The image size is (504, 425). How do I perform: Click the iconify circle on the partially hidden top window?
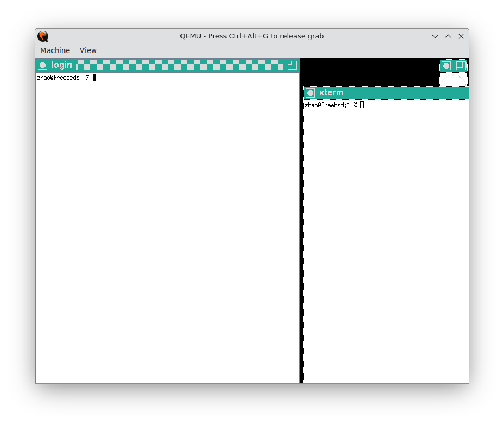pos(446,65)
